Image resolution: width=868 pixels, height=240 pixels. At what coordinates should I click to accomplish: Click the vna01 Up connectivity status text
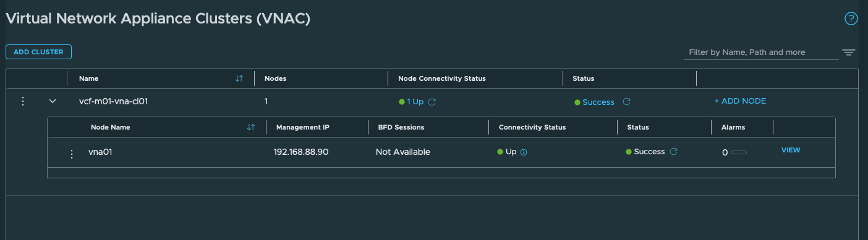click(511, 151)
